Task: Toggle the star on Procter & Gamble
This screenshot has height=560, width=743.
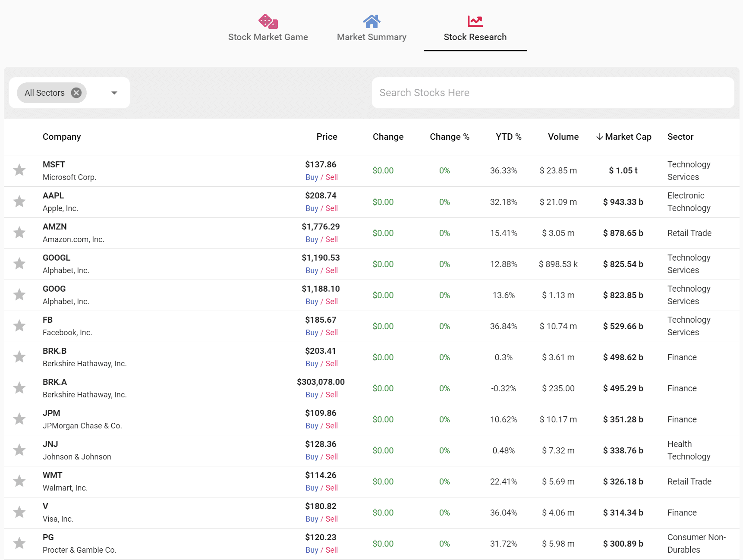Action: coord(19,543)
